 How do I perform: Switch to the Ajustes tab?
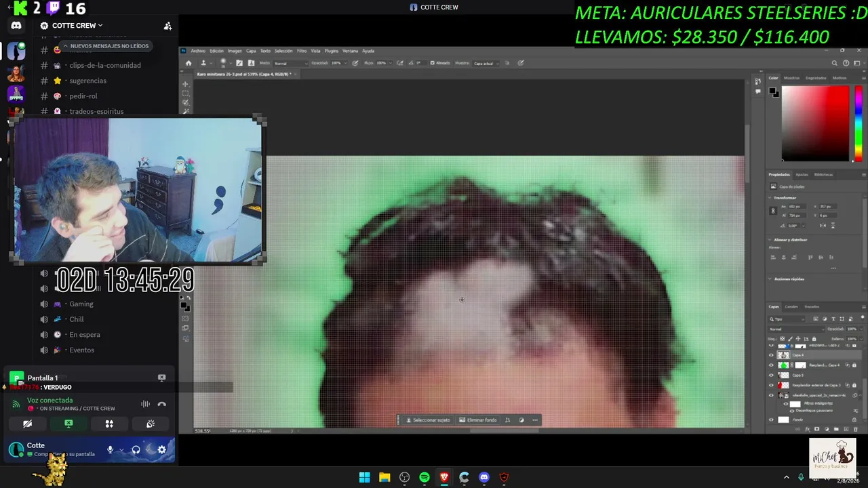[802, 174]
